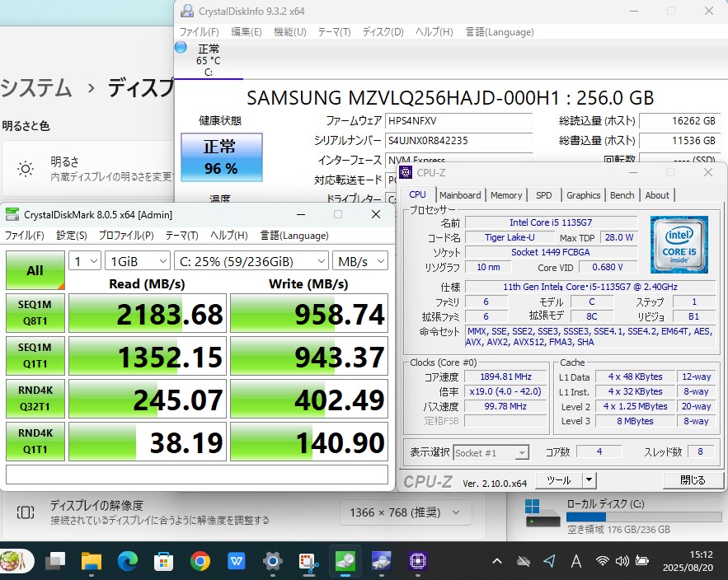Image resolution: width=728 pixels, height=580 pixels.
Task: Open 機能(U) menu in CrystalDiskInfo
Action: coord(289,32)
